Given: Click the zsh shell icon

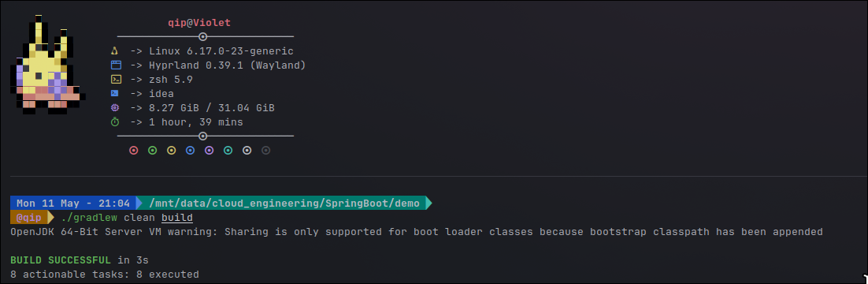Looking at the screenshot, I should pyautogui.click(x=115, y=80).
